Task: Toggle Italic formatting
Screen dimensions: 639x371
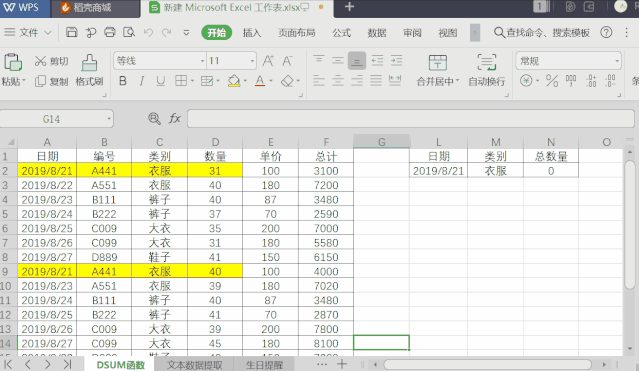Action: tap(142, 81)
